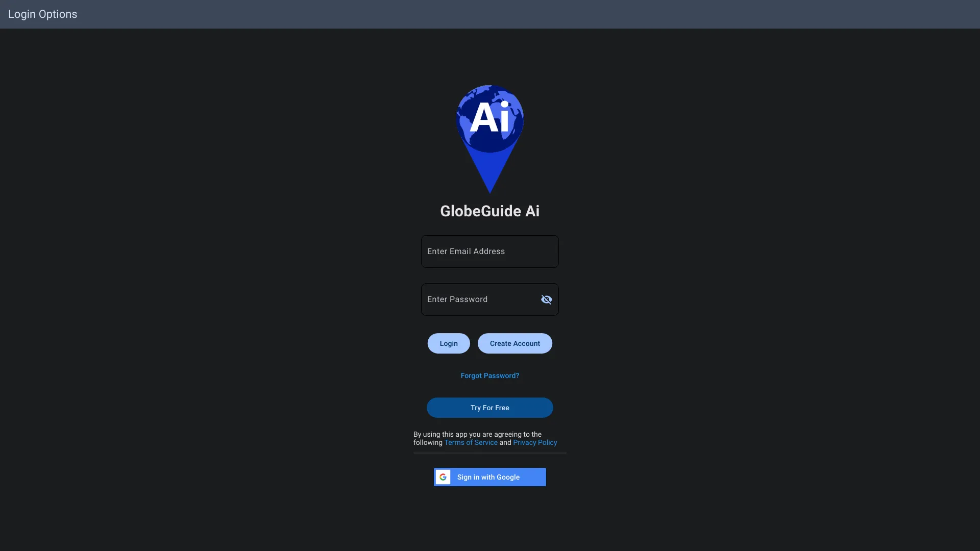Click the 'Try For Free' button
Viewport: 980px width, 551px height.
click(489, 407)
